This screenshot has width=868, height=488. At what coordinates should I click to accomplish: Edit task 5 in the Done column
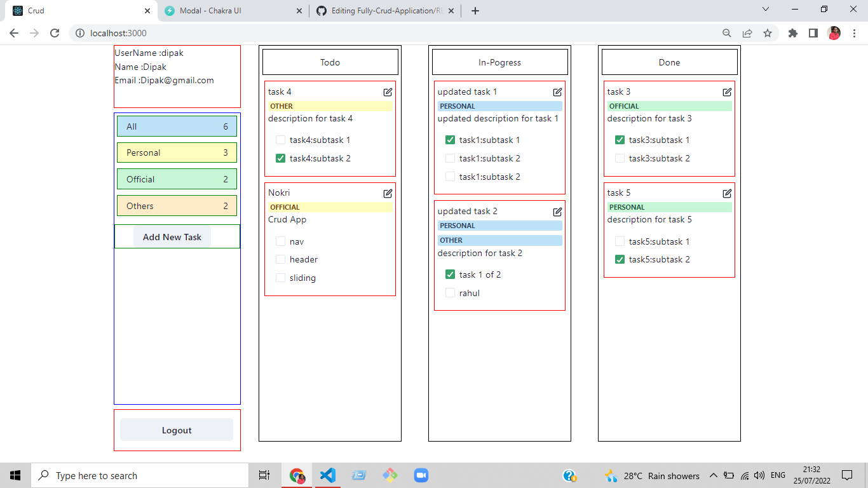pyautogui.click(x=727, y=193)
